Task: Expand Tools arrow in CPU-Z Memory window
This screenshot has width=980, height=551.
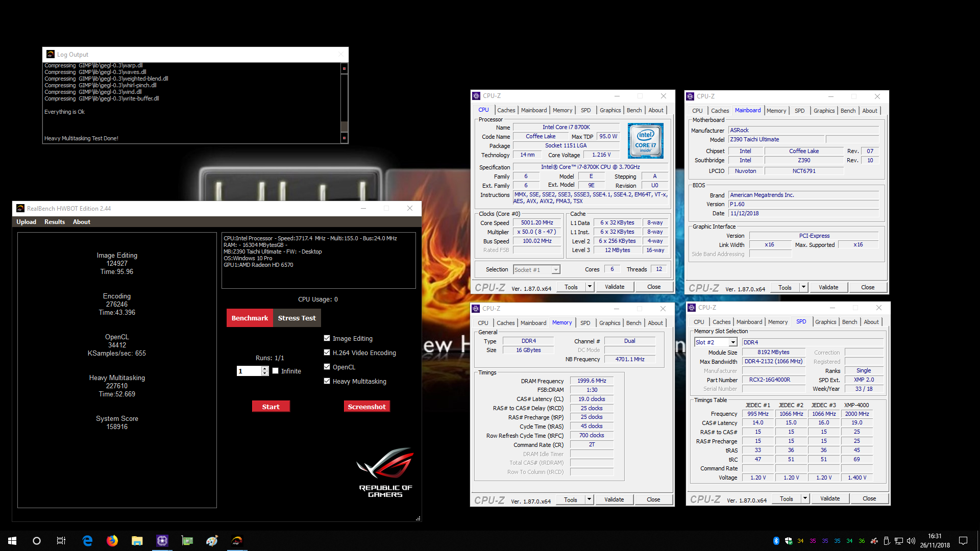Action: (x=589, y=499)
